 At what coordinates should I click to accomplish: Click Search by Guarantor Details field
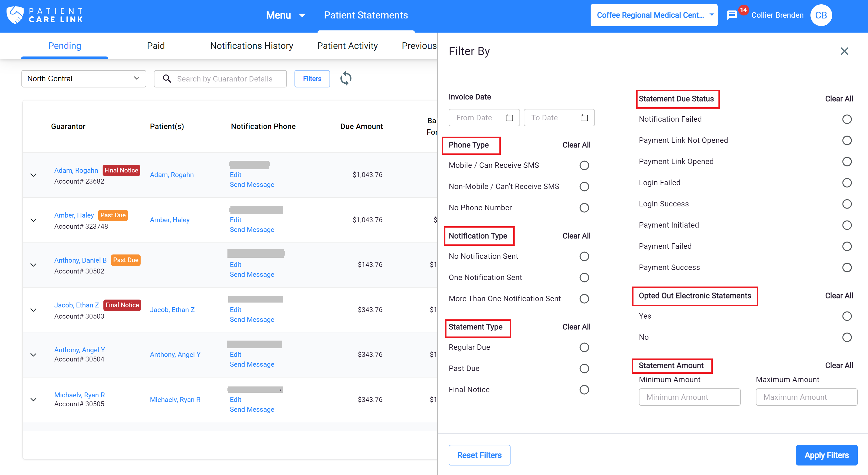220,78
